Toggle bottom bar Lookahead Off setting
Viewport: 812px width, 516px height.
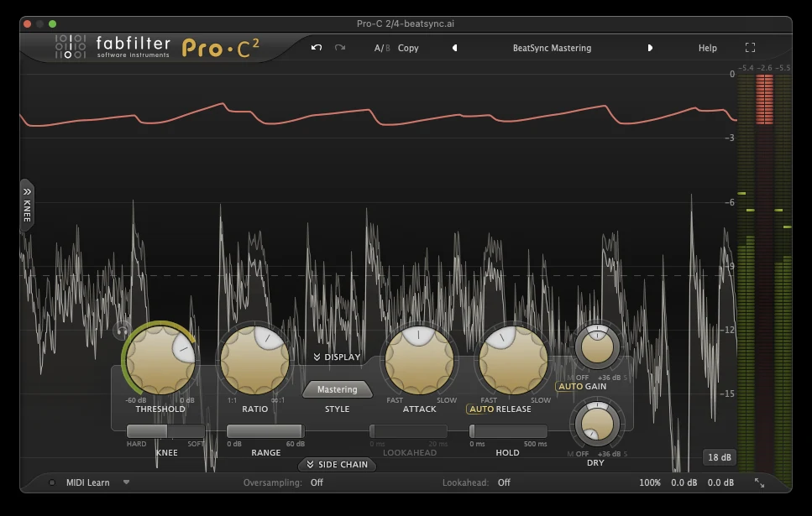[x=504, y=482]
